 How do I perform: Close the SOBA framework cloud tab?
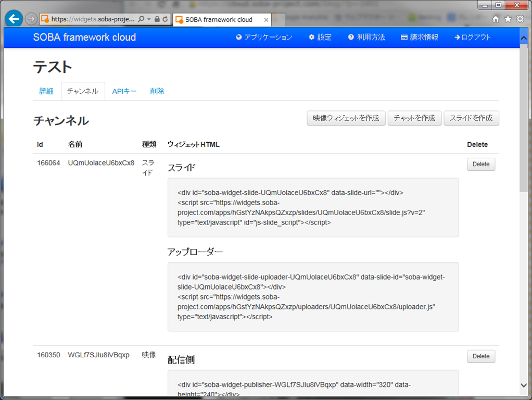[x=267, y=20]
